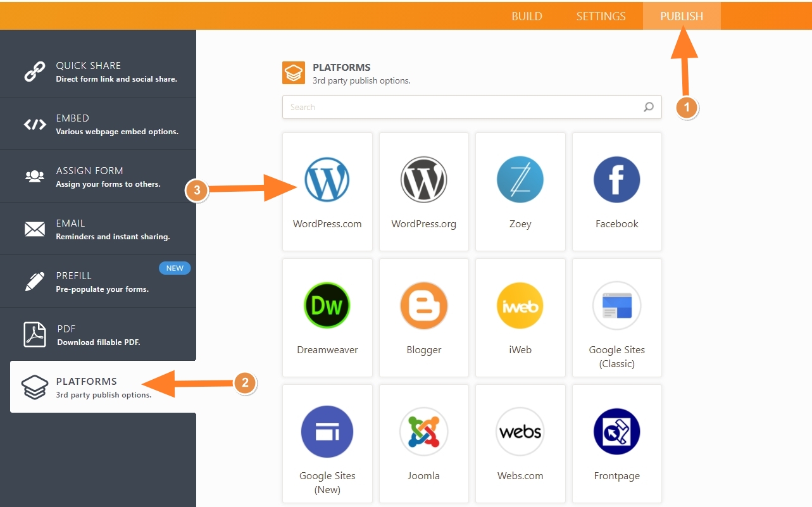The width and height of the screenshot is (812, 507).
Task: Choose the WordPress.org platform icon
Action: pos(423,180)
